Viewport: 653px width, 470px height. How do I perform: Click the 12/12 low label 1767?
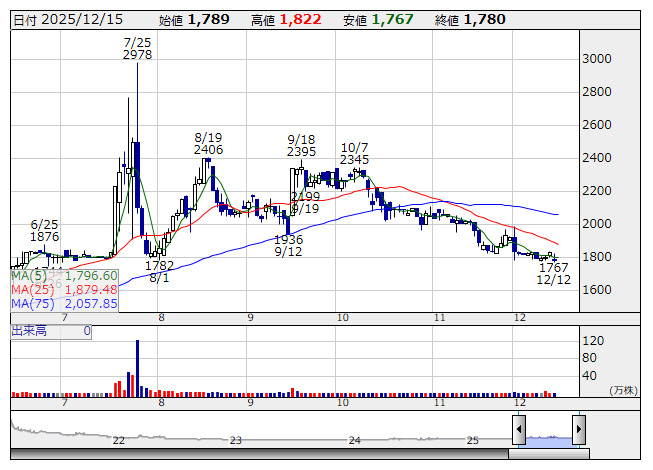click(x=553, y=268)
